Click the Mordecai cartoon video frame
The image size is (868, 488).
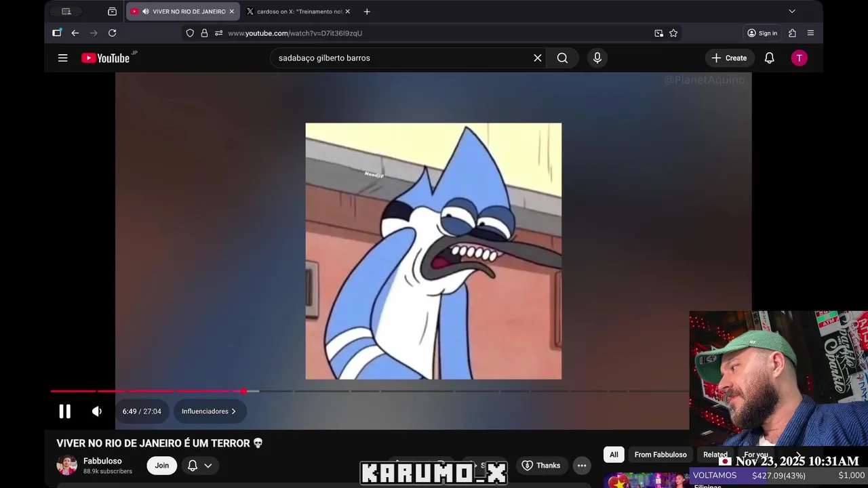pyautogui.click(x=433, y=251)
